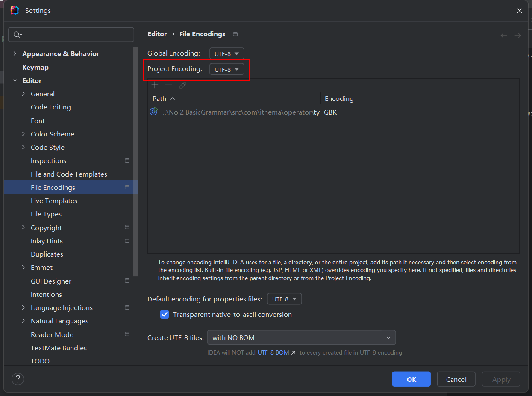The width and height of the screenshot is (532, 396).
Task: Open the UTF-8 BOM link
Action: point(276,353)
